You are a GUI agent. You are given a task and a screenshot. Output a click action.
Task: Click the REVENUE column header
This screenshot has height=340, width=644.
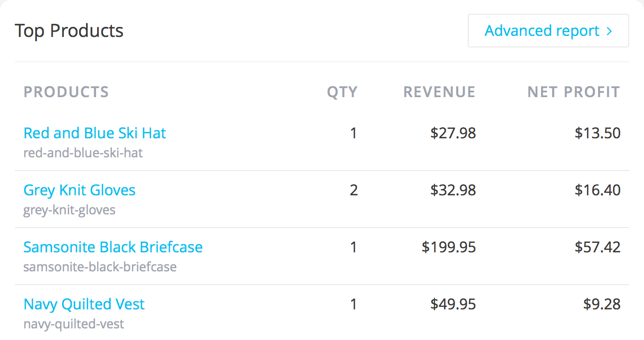[439, 92]
